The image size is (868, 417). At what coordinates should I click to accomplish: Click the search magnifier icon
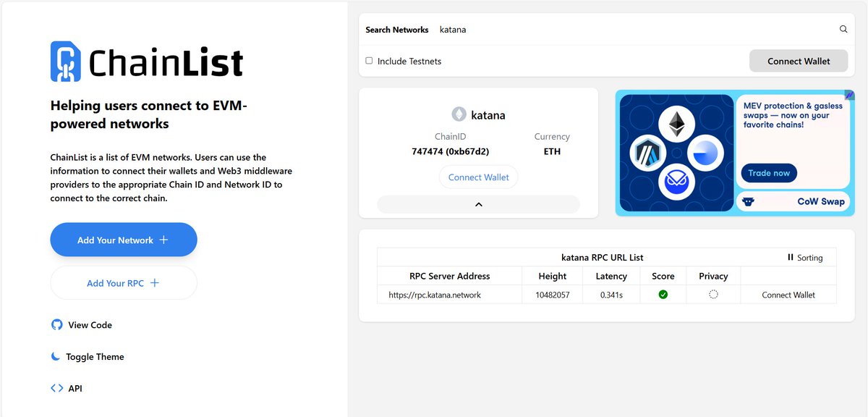[x=843, y=29]
